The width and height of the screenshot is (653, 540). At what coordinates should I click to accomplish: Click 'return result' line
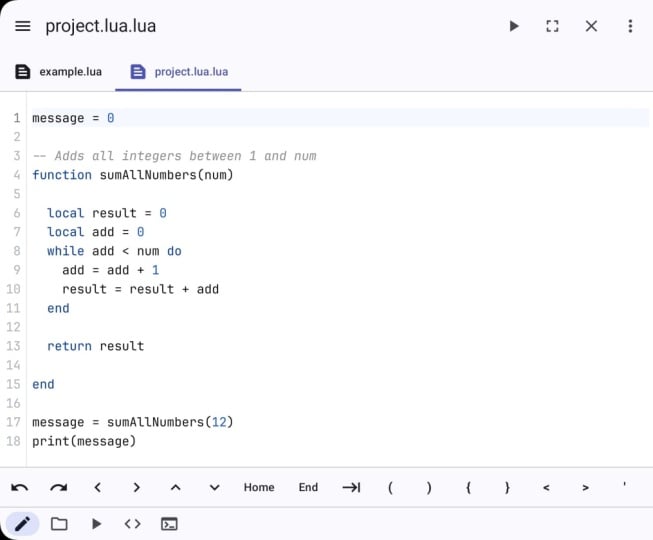point(95,346)
